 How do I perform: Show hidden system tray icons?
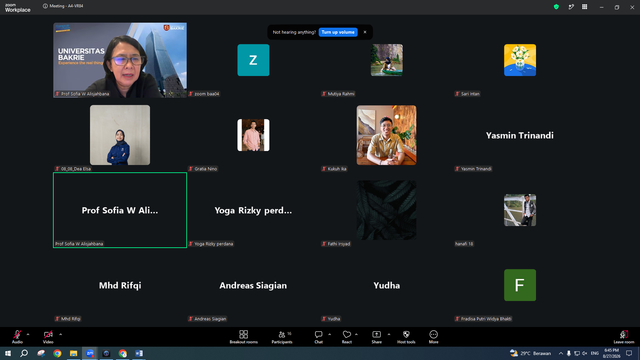[561, 353]
